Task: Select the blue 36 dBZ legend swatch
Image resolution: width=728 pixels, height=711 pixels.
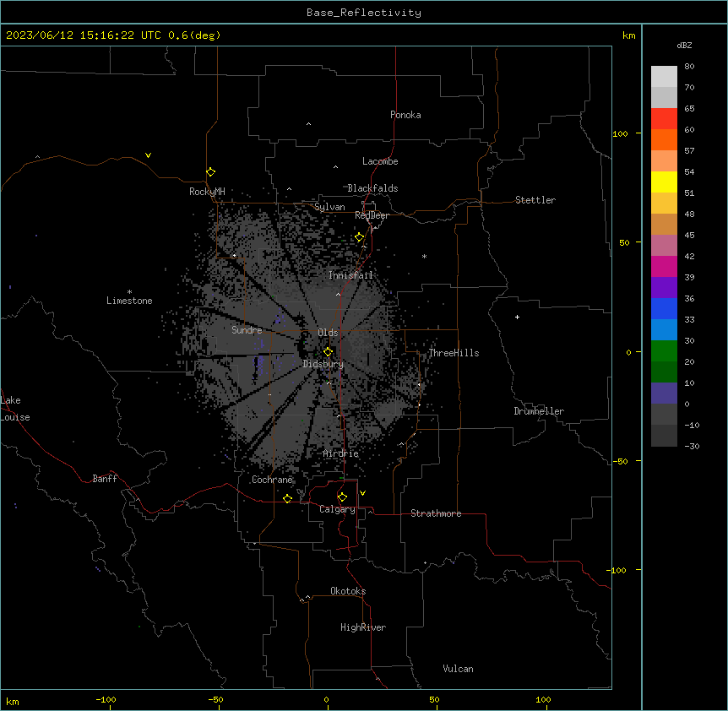Action: (x=664, y=308)
